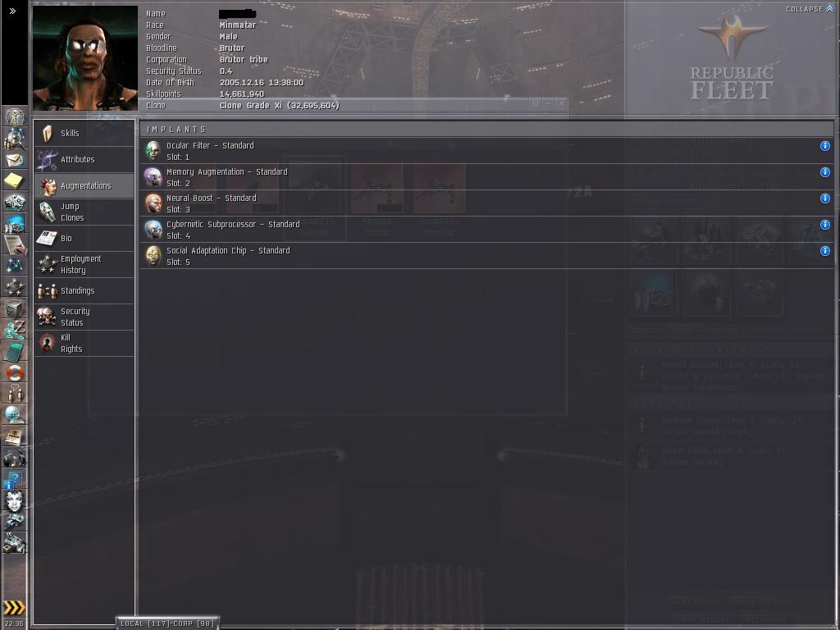
Task: Show info for Social Adaptation Chip
Action: (x=825, y=251)
